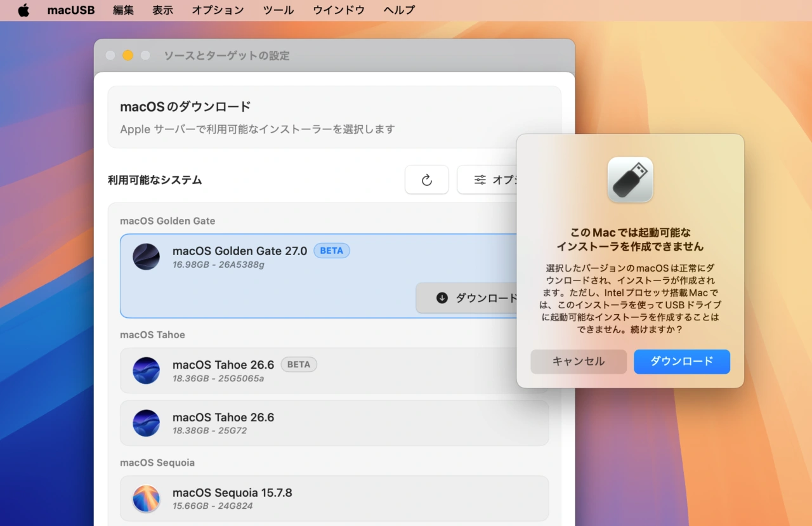
Task: Open the オプション filter button in window
Action: [487, 180]
